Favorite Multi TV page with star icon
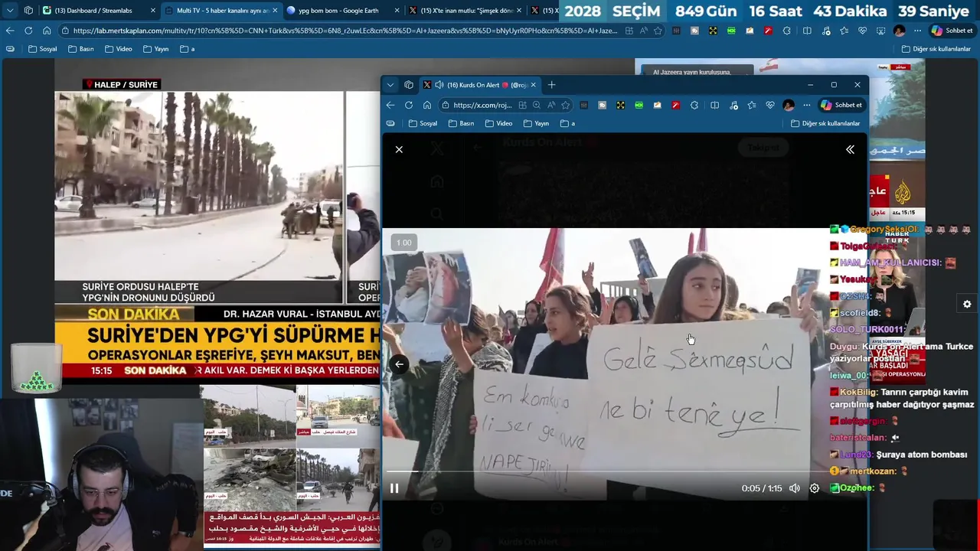This screenshot has width=980, height=551. tap(658, 31)
